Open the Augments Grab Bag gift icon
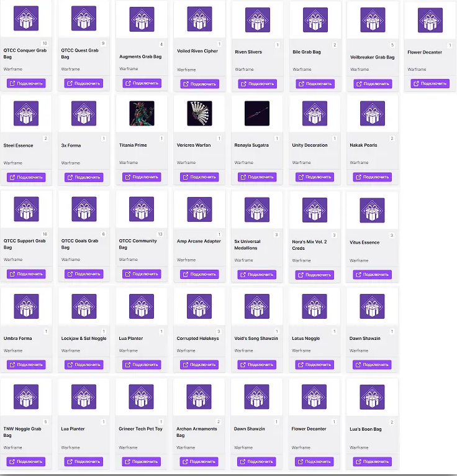Screen dimensions: 457x476 [x=142, y=19]
